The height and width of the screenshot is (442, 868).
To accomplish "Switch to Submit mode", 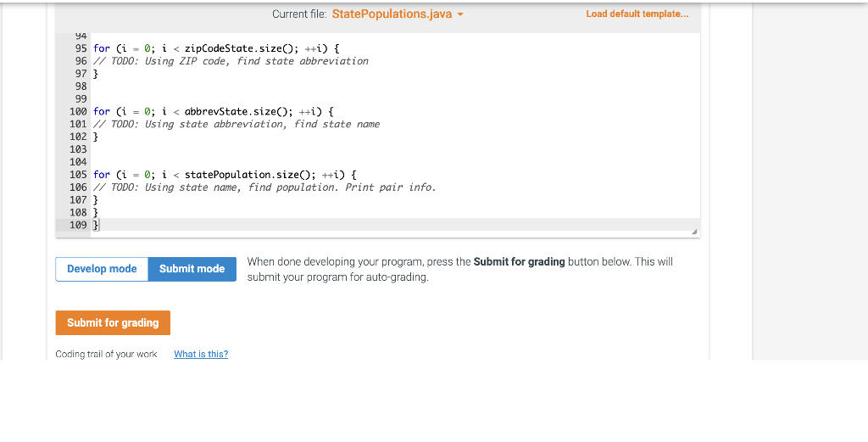I will pos(192,269).
